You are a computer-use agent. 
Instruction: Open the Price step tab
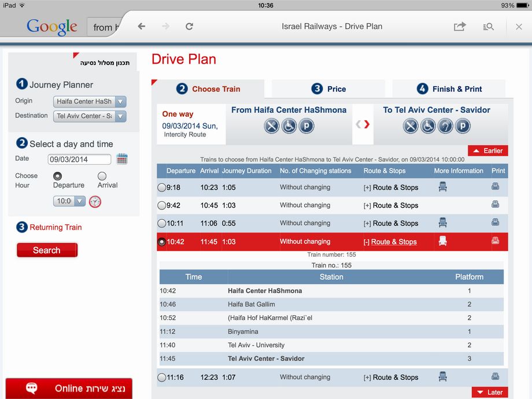(x=328, y=89)
